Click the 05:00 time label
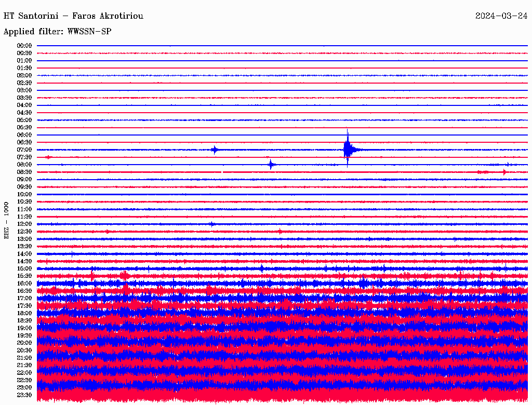Screen dimensions: 532x405 coord(24,120)
